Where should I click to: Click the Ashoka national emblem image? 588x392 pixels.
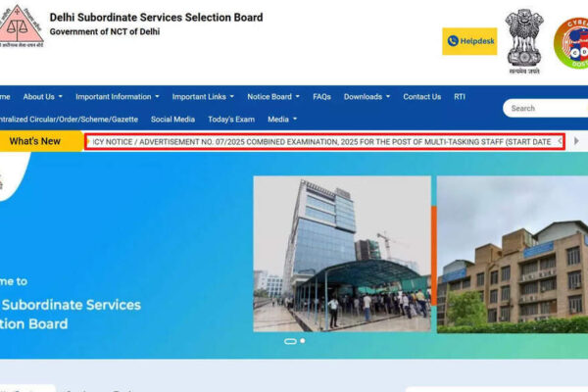524,41
